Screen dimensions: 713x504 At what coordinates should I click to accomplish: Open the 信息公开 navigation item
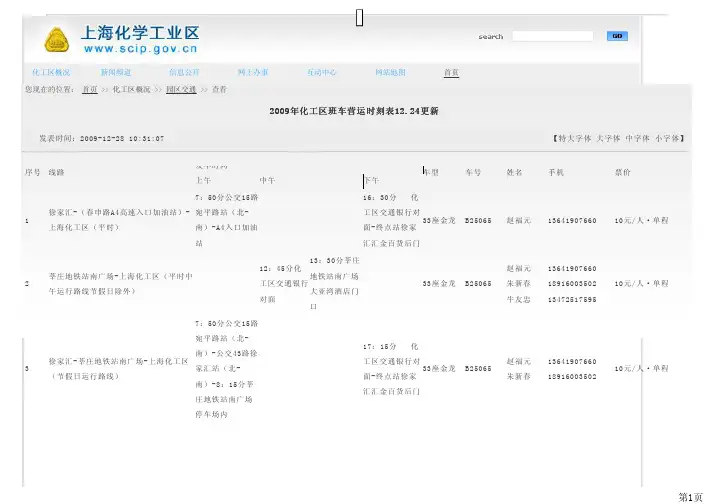184,73
